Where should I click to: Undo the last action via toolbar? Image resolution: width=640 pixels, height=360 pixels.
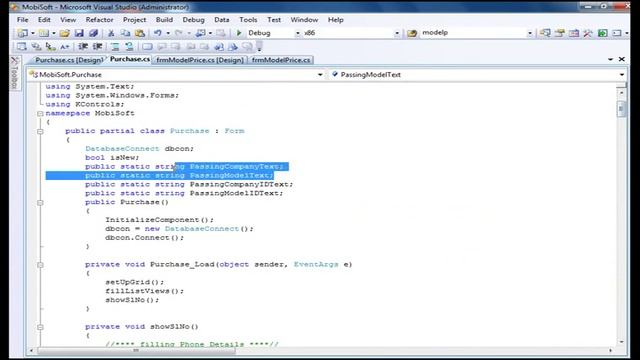(158, 33)
